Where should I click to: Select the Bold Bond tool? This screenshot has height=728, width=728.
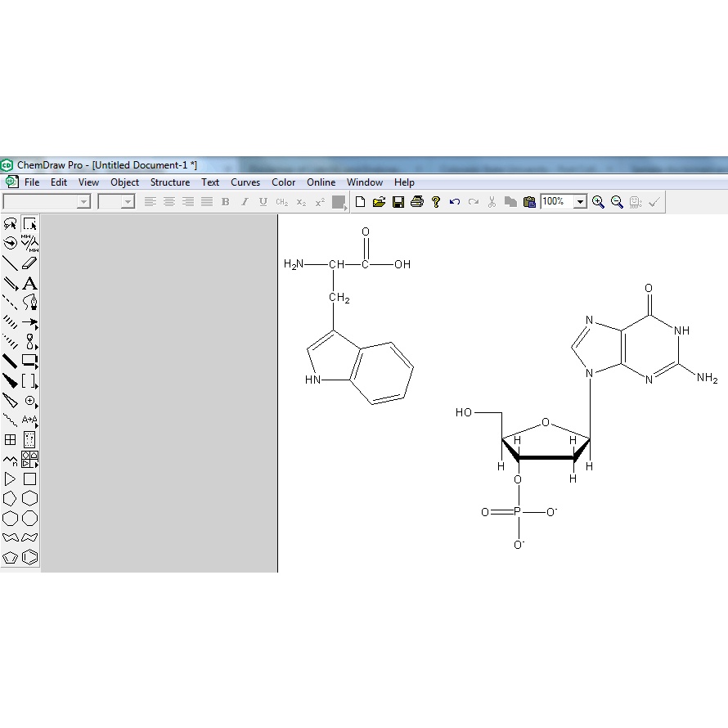click(10, 361)
